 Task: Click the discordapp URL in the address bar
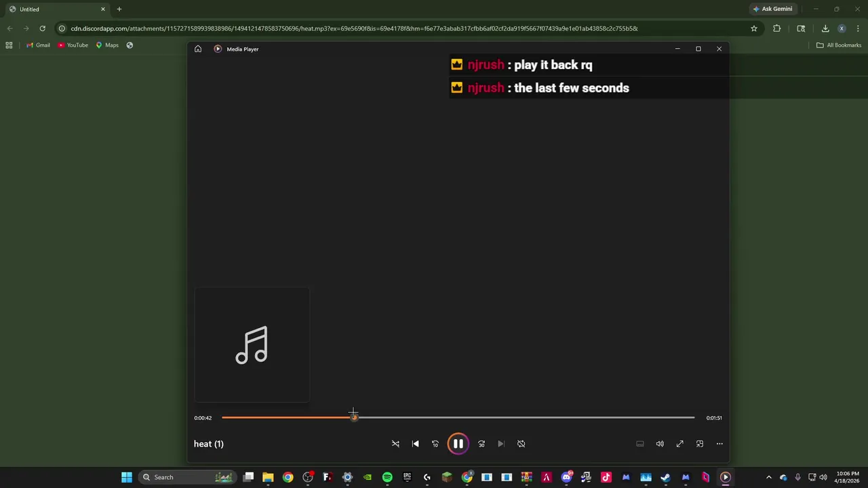pyautogui.click(x=354, y=28)
